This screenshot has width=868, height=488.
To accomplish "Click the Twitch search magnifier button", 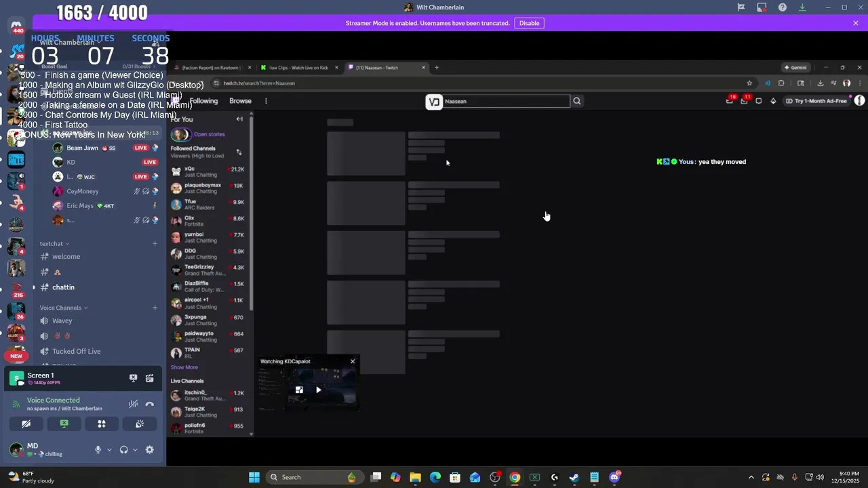I will 577,101.
